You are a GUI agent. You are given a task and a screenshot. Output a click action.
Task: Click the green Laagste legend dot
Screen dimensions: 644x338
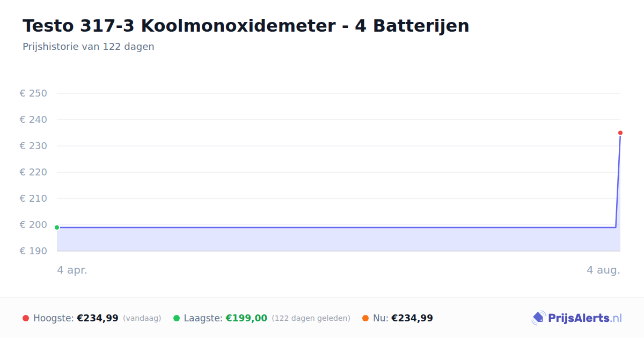coord(176,318)
